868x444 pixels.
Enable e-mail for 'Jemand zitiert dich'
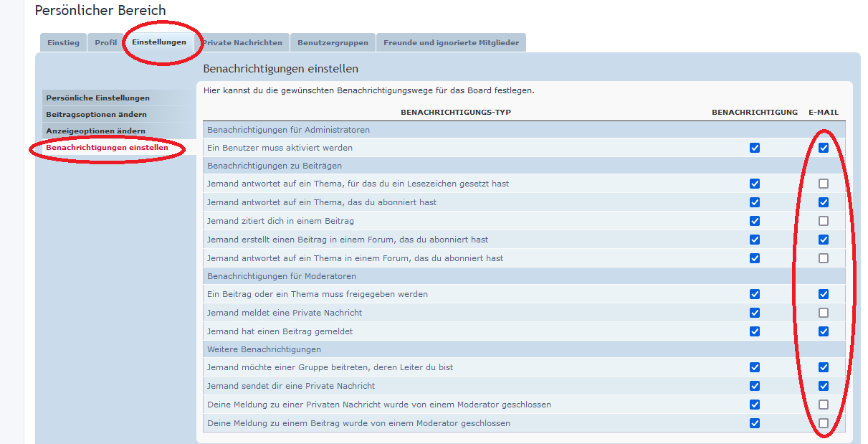[x=824, y=221]
